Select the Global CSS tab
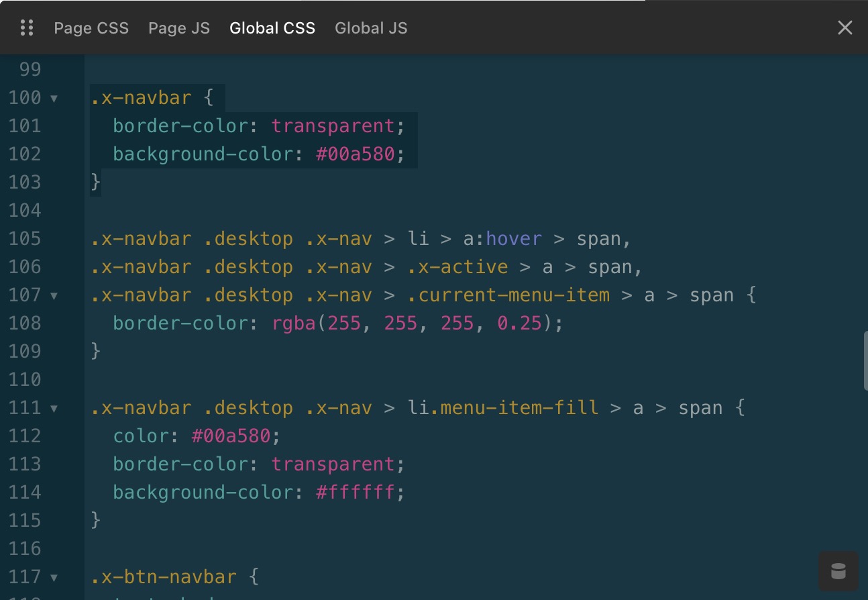The width and height of the screenshot is (868, 600). pyautogui.click(x=272, y=28)
